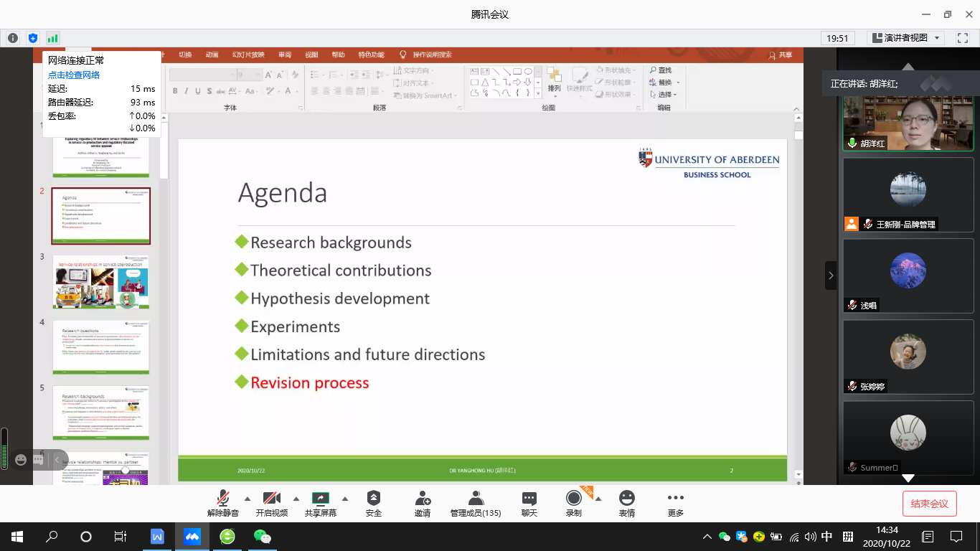980x551 pixels.
Task: Click the Share Screen icon
Action: [320, 499]
